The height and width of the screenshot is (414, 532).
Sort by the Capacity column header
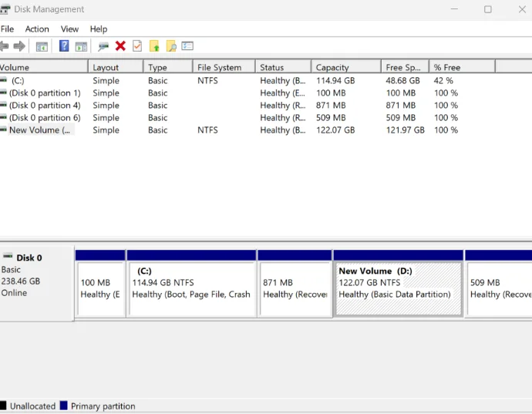pyautogui.click(x=346, y=67)
